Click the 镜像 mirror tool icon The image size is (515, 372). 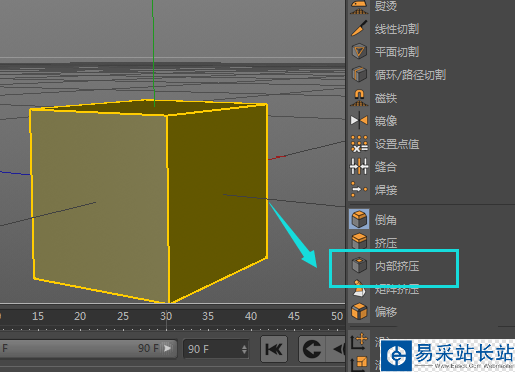click(359, 120)
